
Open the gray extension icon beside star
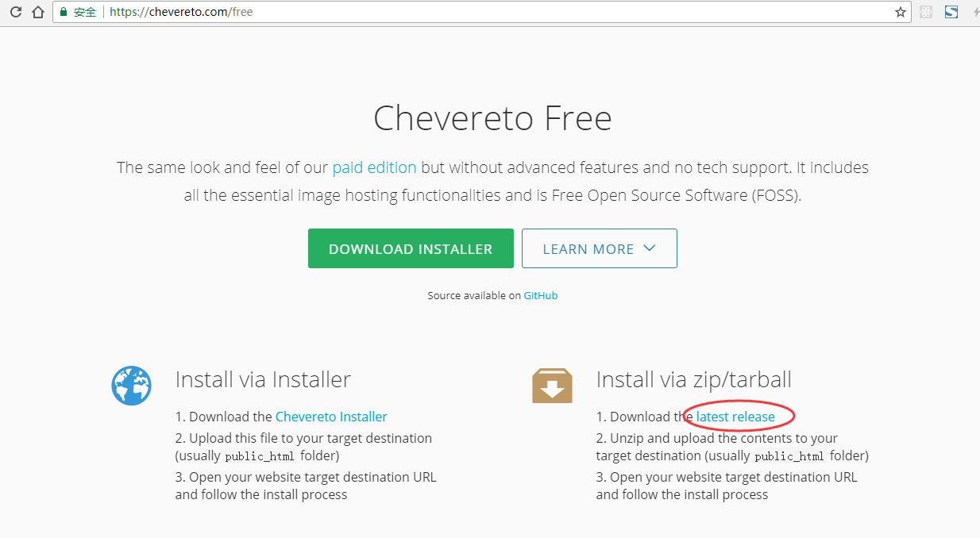[x=925, y=12]
